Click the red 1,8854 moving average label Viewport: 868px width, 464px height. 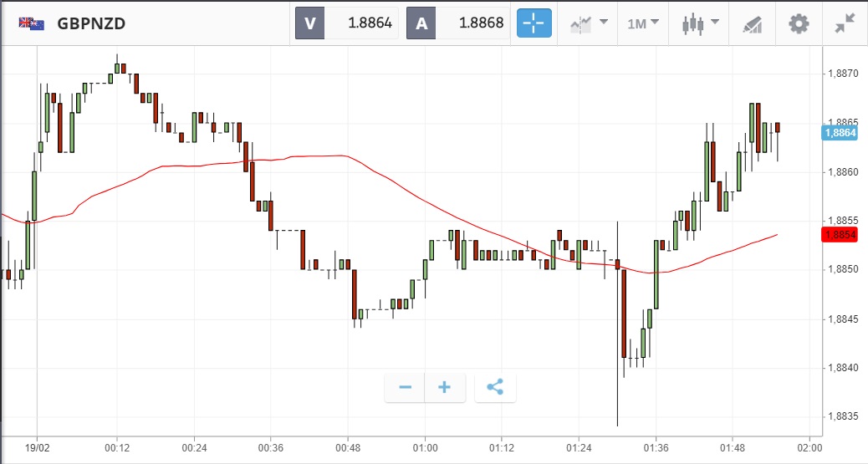pyautogui.click(x=839, y=235)
